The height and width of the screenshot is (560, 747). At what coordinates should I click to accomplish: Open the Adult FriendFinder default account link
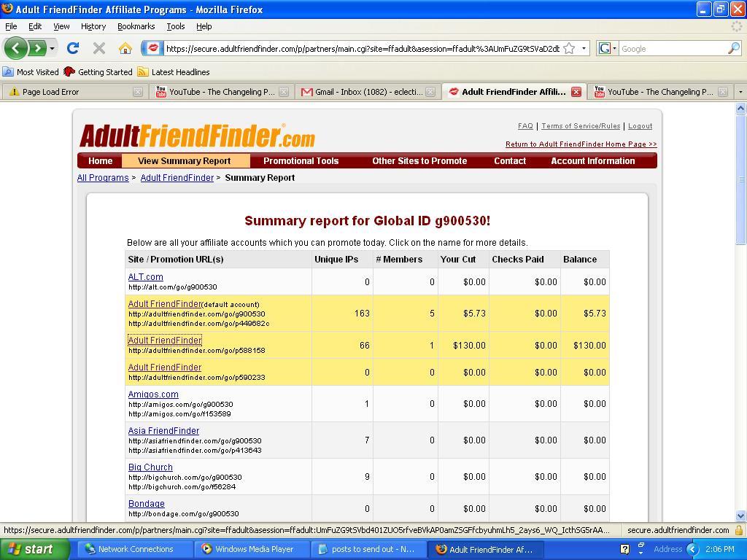pyautogui.click(x=164, y=304)
